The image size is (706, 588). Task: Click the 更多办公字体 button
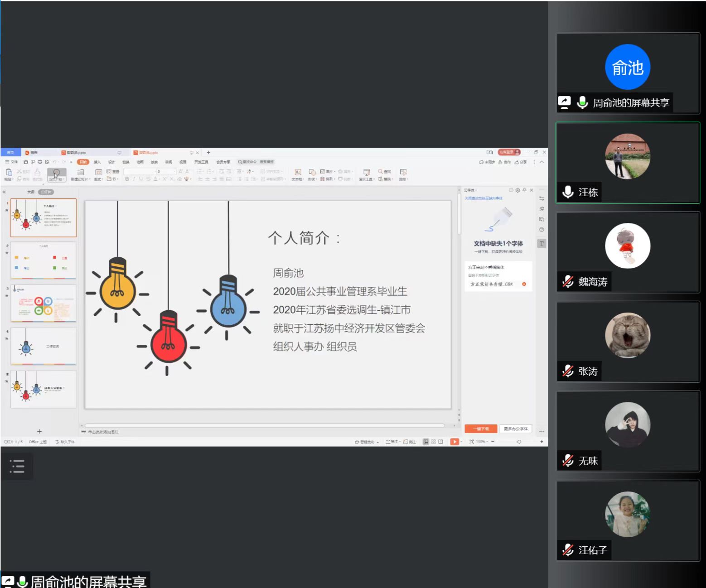click(516, 429)
